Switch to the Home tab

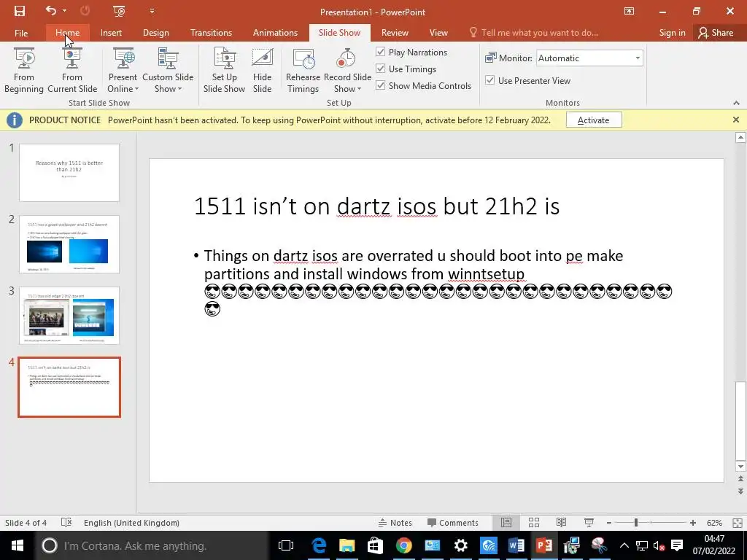tap(68, 33)
